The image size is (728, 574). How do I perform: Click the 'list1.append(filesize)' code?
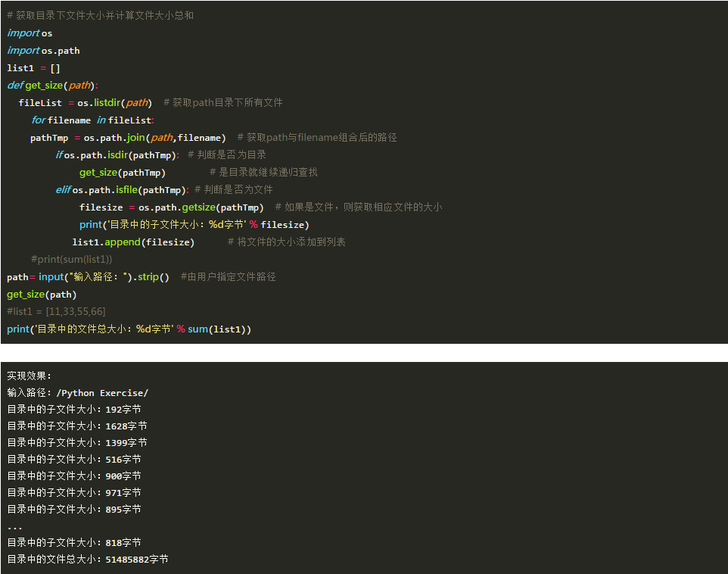(133, 242)
